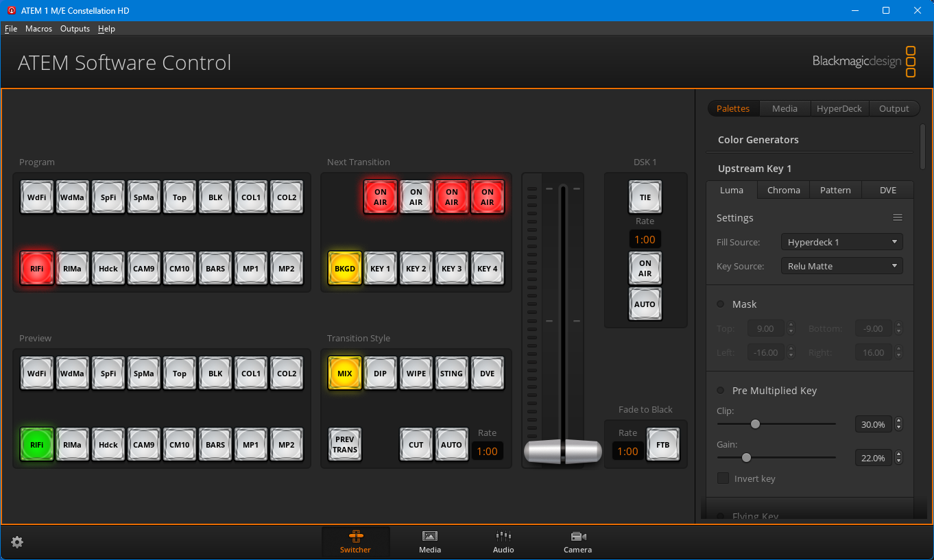Click the CUT transition button
Viewport: 934px width, 560px height.
[416, 445]
